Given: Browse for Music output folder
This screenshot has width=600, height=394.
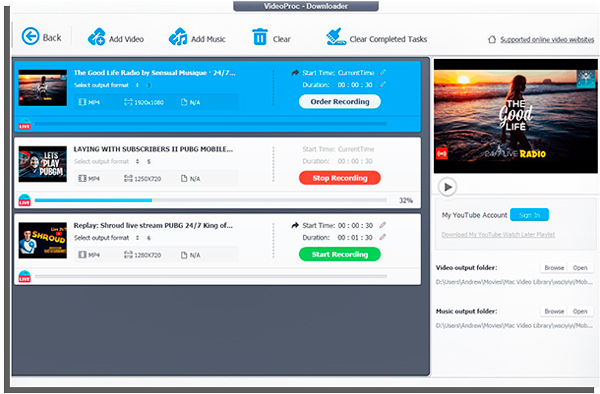Looking at the screenshot, I should [554, 311].
